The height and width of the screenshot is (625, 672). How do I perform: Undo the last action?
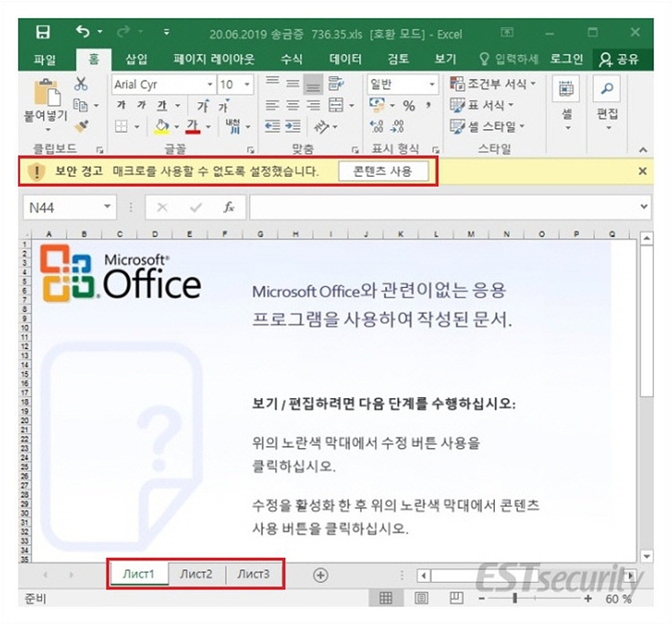tap(82, 31)
